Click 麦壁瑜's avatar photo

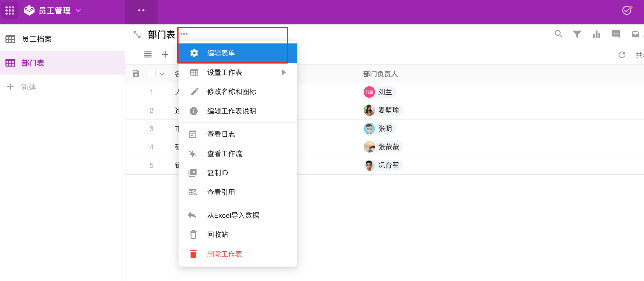[x=369, y=110]
